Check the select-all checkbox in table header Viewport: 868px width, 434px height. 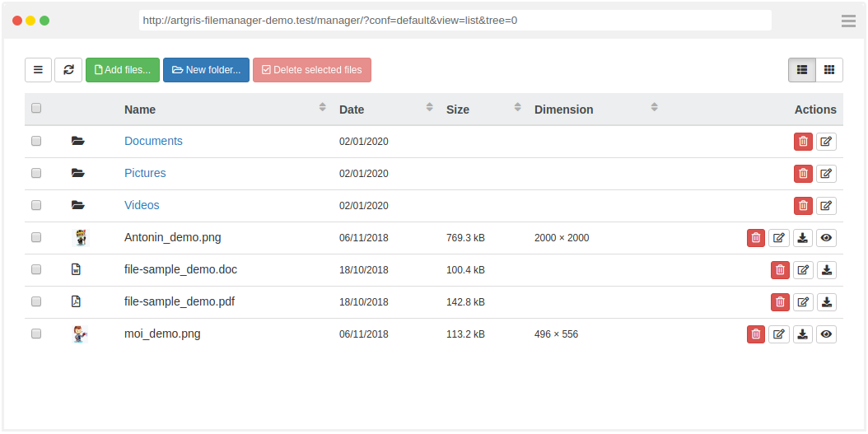[x=36, y=109]
